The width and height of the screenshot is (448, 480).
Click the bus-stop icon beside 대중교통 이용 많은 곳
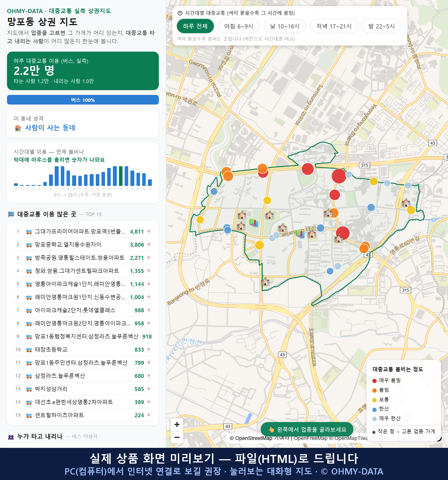(x=11, y=214)
